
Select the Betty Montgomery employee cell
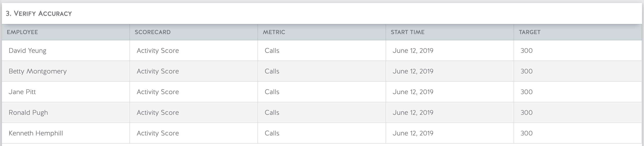pos(66,71)
